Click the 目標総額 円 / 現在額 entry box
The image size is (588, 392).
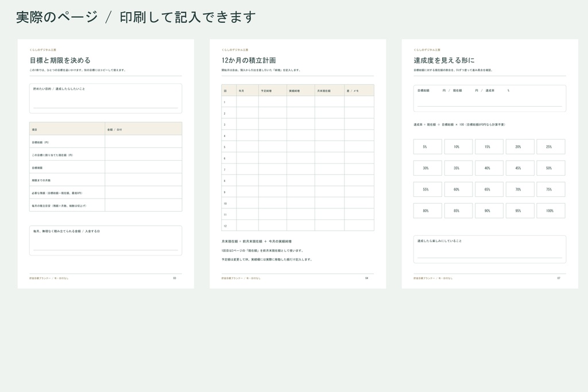click(490, 98)
